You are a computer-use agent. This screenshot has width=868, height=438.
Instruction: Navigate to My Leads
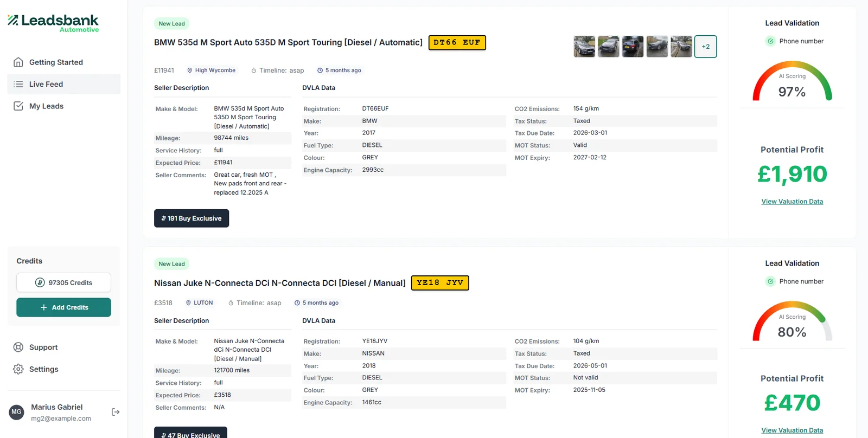[x=64, y=106]
